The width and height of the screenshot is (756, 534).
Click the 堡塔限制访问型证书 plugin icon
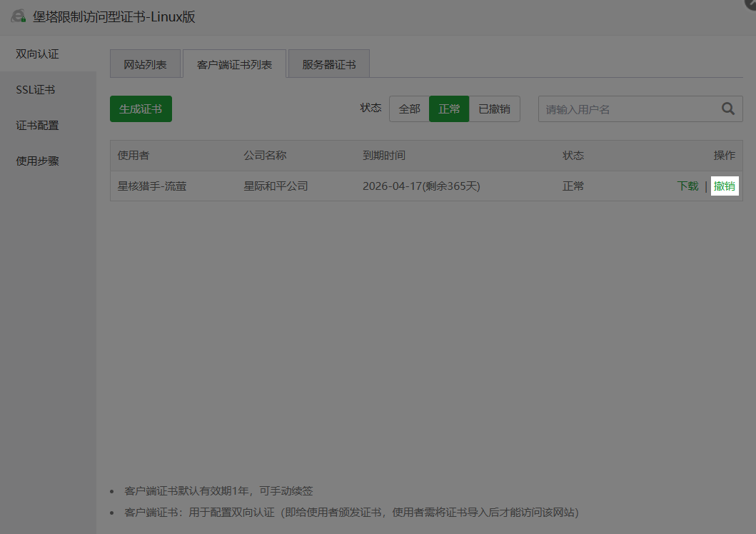point(18,16)
